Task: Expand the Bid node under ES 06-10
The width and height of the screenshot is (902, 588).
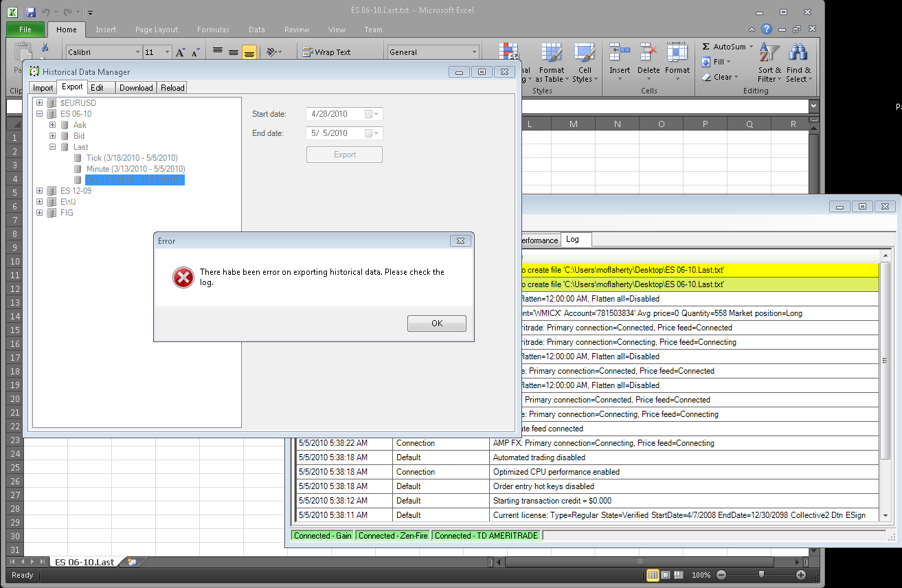Action: [53, 136]
